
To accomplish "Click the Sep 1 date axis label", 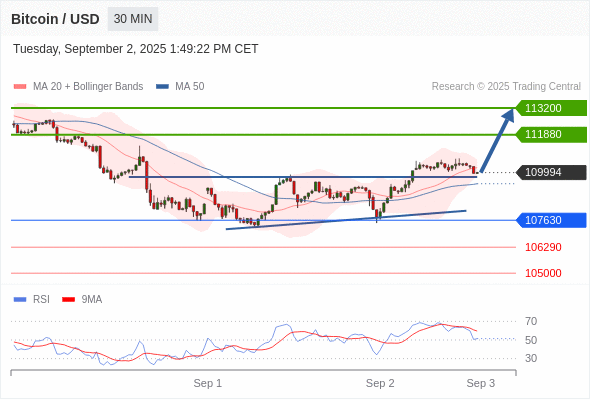I will [x=208, y=383].
